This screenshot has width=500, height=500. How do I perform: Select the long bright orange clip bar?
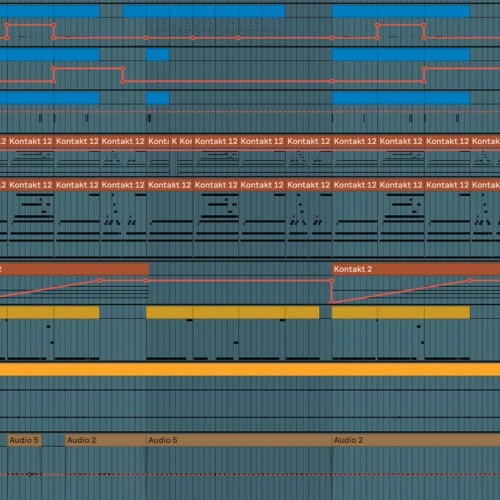coord(250,369)
